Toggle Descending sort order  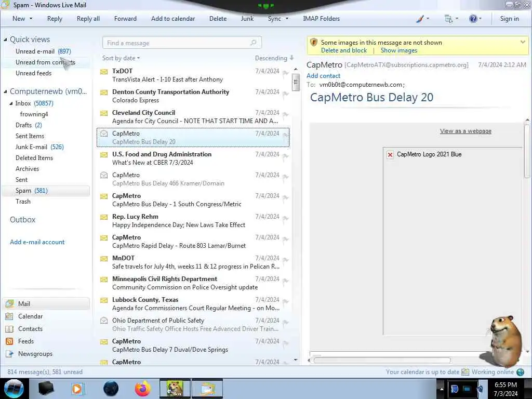(x=274, y=58)
